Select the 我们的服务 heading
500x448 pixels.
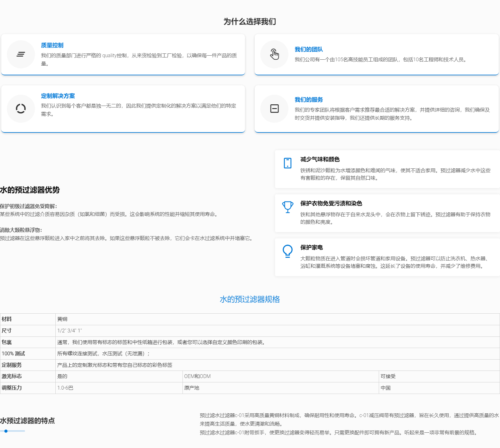click(x=308, y=100)
